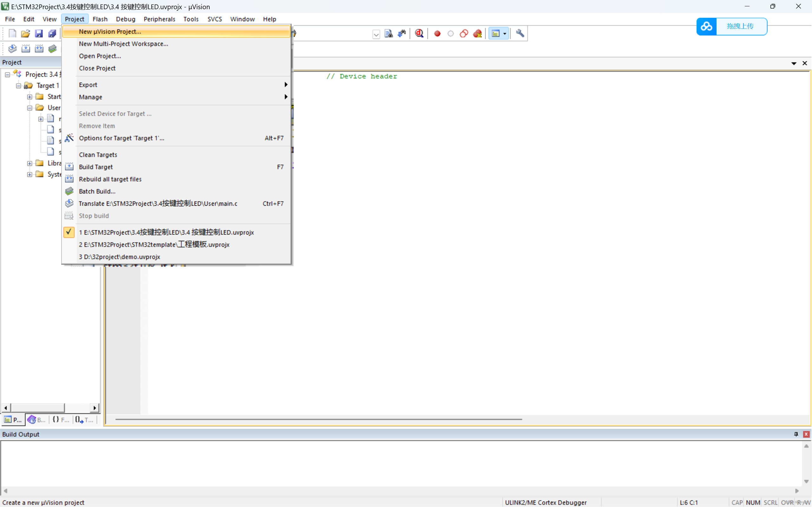Expand the Start folder in project tree

point(29,97)
